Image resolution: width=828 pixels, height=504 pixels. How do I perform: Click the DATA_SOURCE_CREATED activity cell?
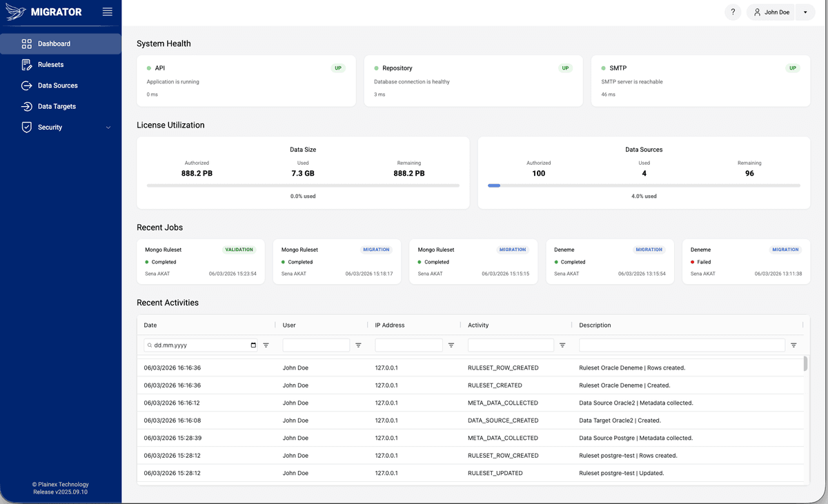[503, 421]
